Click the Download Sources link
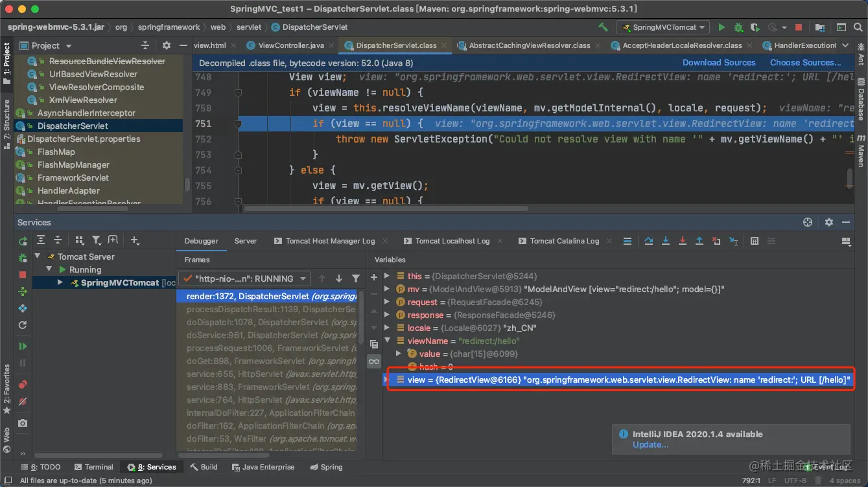 tap(719, 63)
